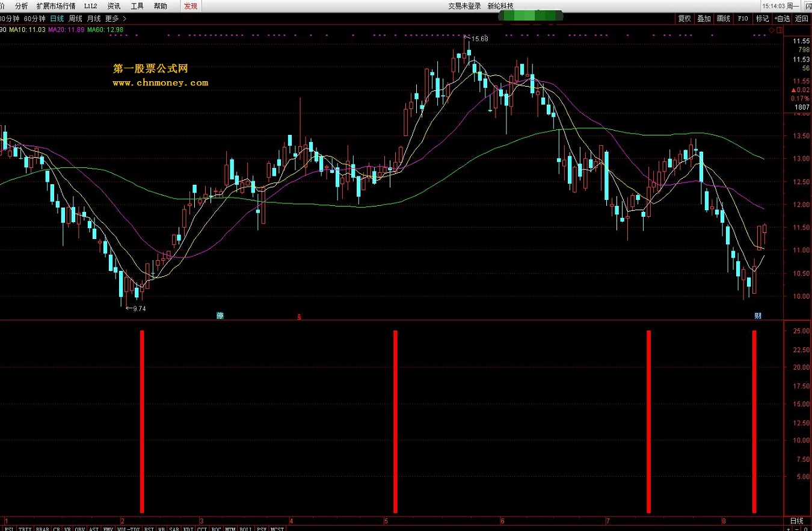This screenshot has height=531, width=812.
Task: Open the 帮助 menu
Action: [x=161, y=6]
